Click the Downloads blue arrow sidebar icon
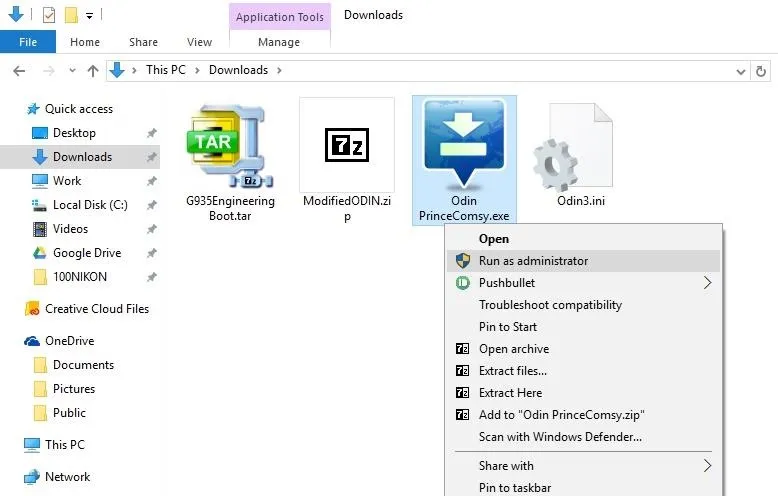 point(40,157)
